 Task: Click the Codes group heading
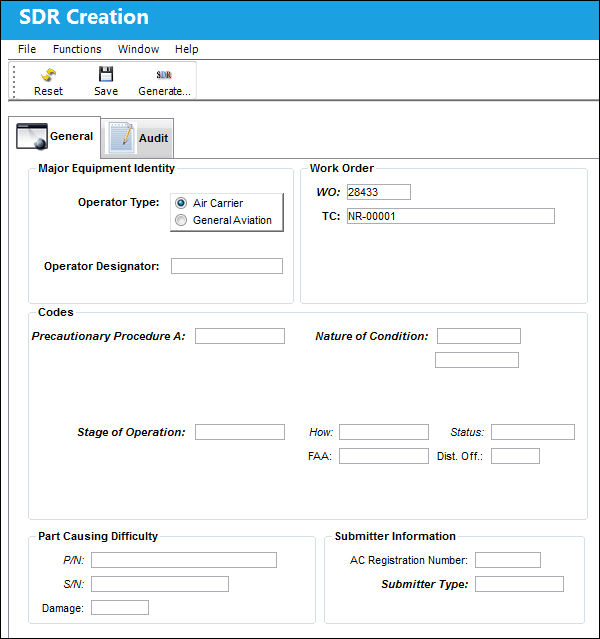56,312
